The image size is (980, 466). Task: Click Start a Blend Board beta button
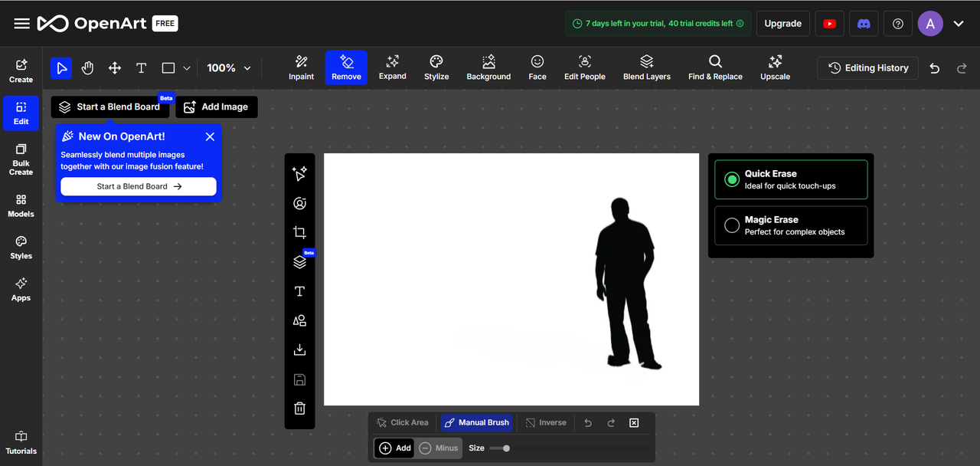point(110,107)
